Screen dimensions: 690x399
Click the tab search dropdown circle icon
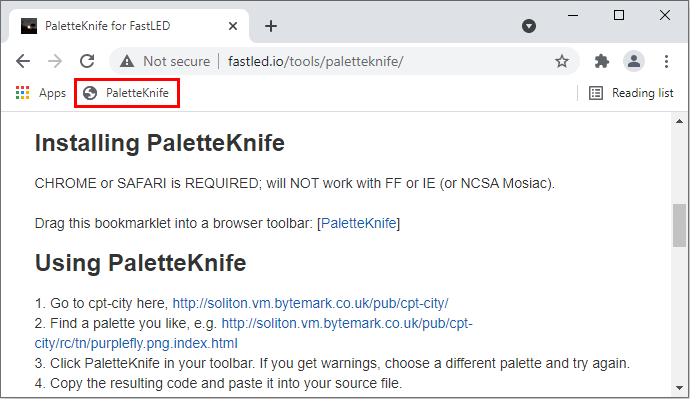point(529,26)
